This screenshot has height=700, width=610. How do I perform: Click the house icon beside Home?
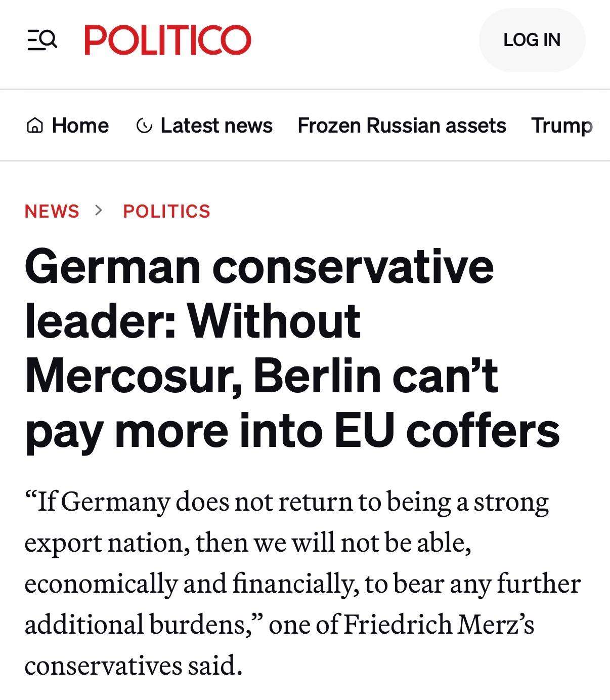coord(34,126)
